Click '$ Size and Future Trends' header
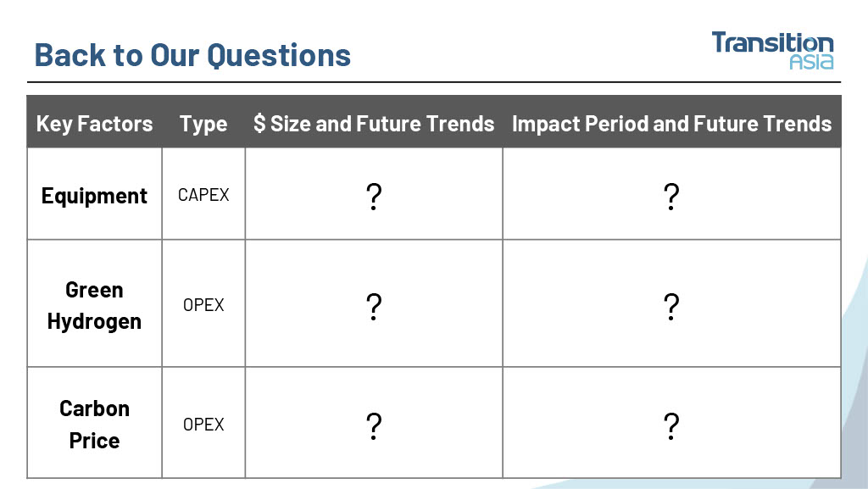The image size is (868, 489). (x=374, y=124)
